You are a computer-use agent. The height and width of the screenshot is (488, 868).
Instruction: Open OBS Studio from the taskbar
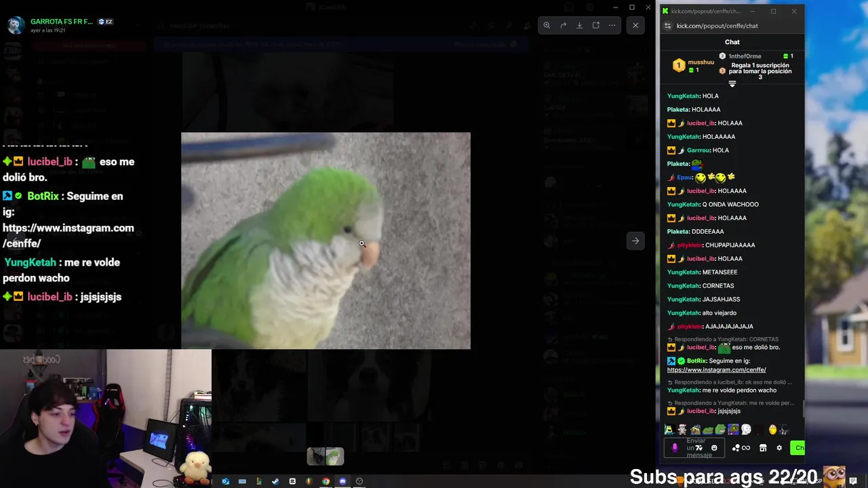click(x=359, y=481)
